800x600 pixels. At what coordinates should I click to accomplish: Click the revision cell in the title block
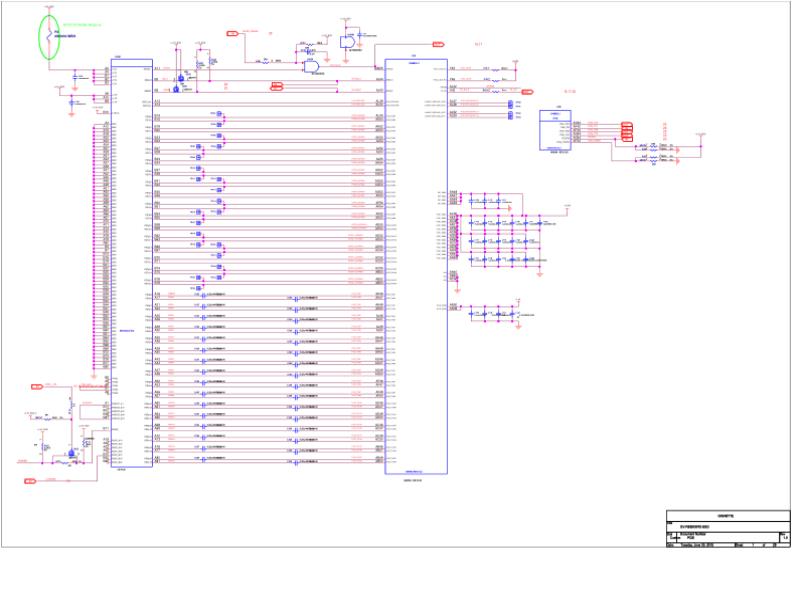[x=785, y=537]
